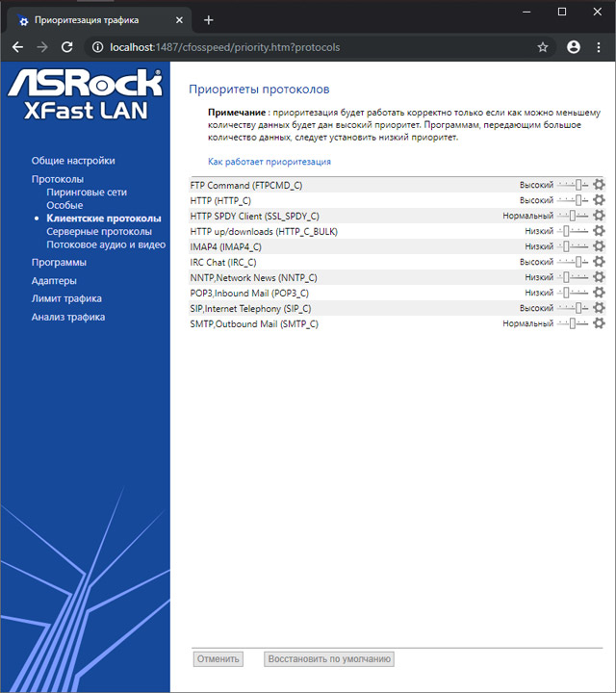Open gear icon for SMTP Outbound Mail row
The image size is (616, 693).
[x=599, y=323]
